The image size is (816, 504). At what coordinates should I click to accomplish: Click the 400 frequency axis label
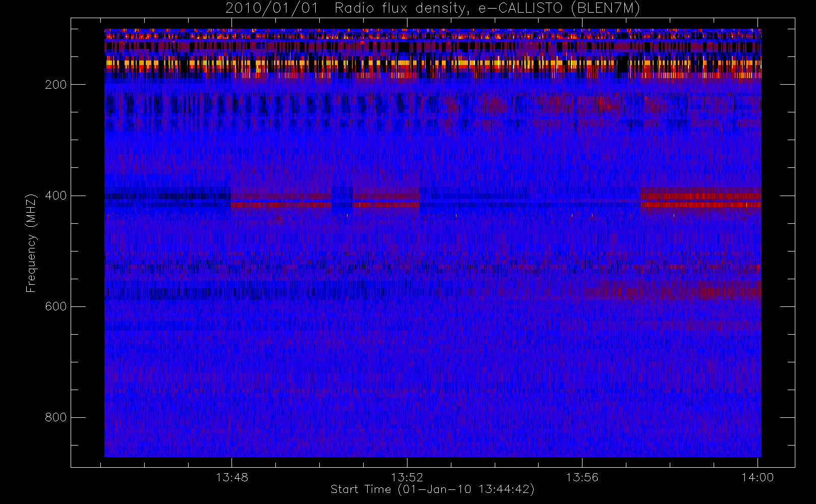tap(55, 196)
